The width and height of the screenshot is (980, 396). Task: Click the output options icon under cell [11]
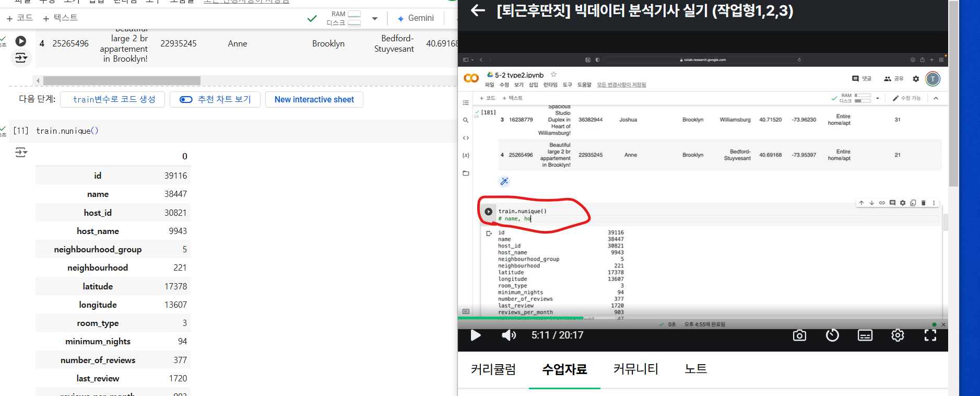point(21,153)
